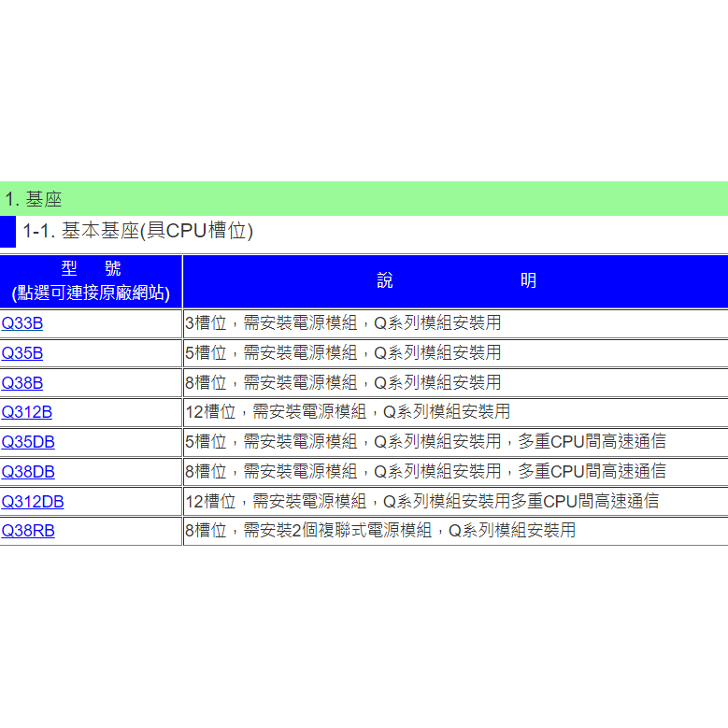Click the '型 號' column header
The width and height of the screenshot is (728, 728).
pyautogui.click(x=91, y=268)
